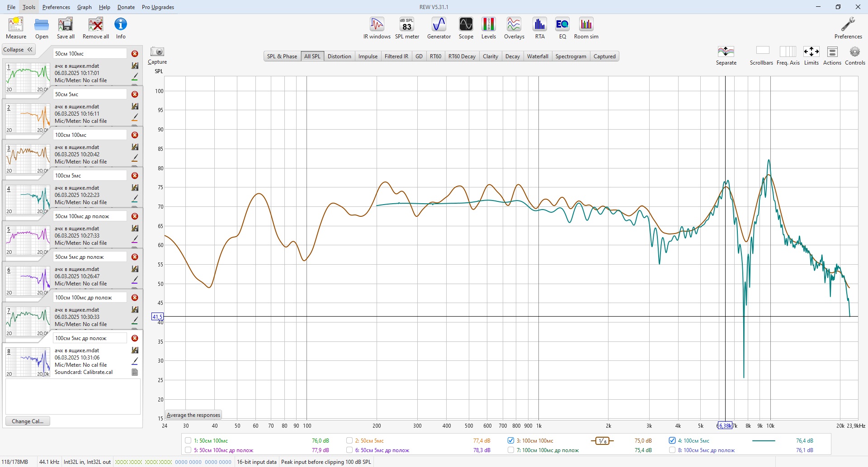Image resolution: width=868 pixels, height=467 pixels.
Task: Remove the '100см 5мс др полож' measurement
Action: (135, 338)
